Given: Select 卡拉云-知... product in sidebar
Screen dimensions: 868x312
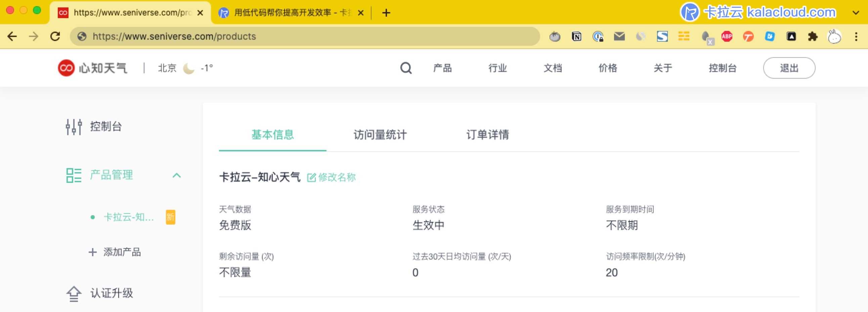Looking at the screenshot, I should [129, 217].
